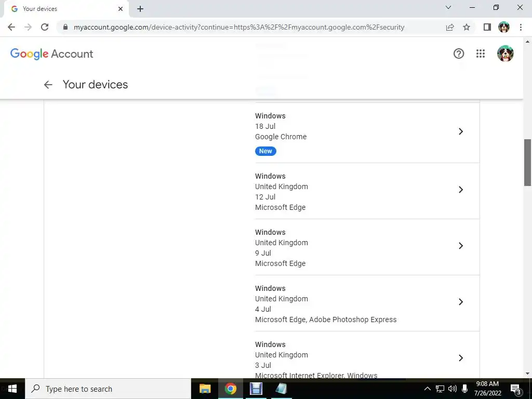Expand chevron for 9 Jul Edge device
Screen dimensions: 532x399
pyautogui.click(x=461, y=246)
